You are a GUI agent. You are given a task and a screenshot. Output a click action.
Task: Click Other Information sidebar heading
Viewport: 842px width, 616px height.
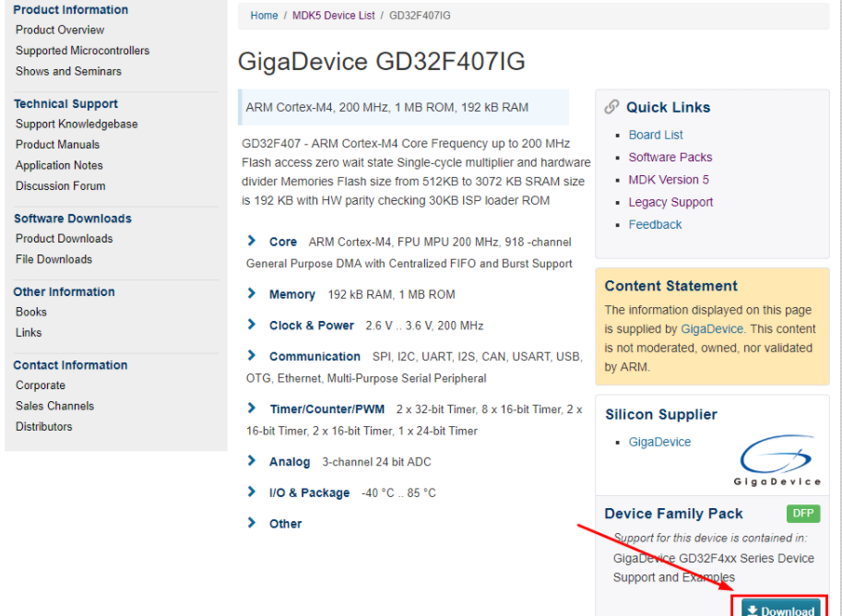click(x=64, y=291)
